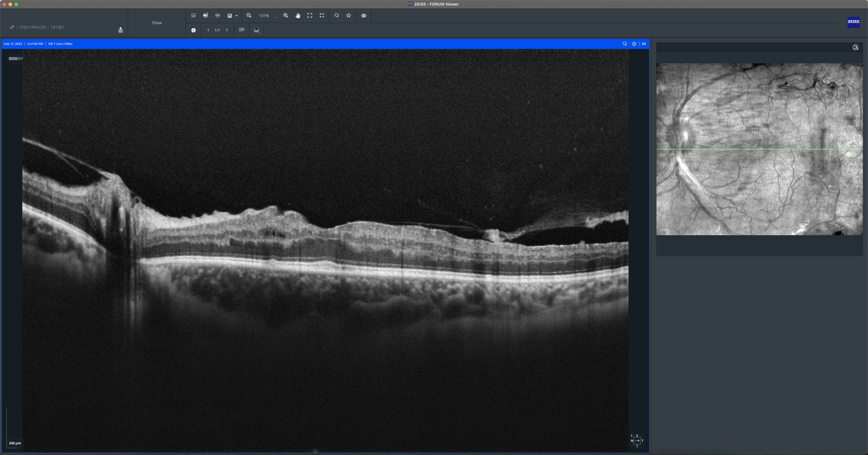The height and width of the screenshot is (455, 868).
Task: Toggle the star in scan header
Action: coord(634,44)
